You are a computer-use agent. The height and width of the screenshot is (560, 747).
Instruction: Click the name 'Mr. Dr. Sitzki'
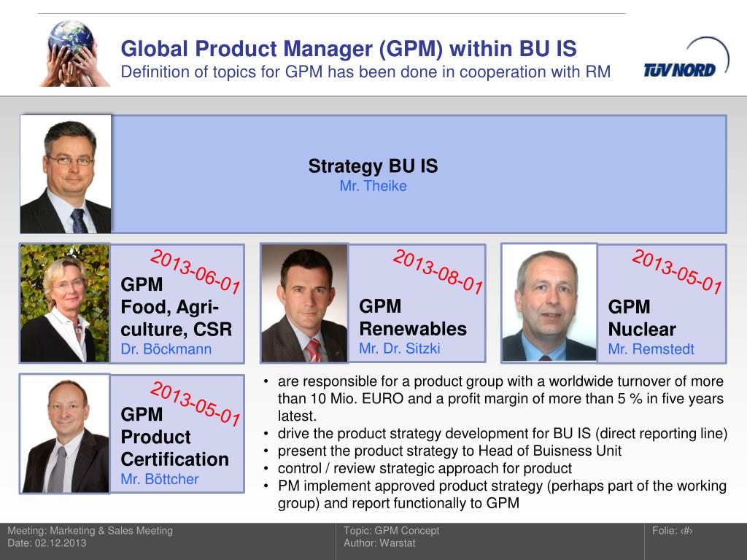(399, 349)
